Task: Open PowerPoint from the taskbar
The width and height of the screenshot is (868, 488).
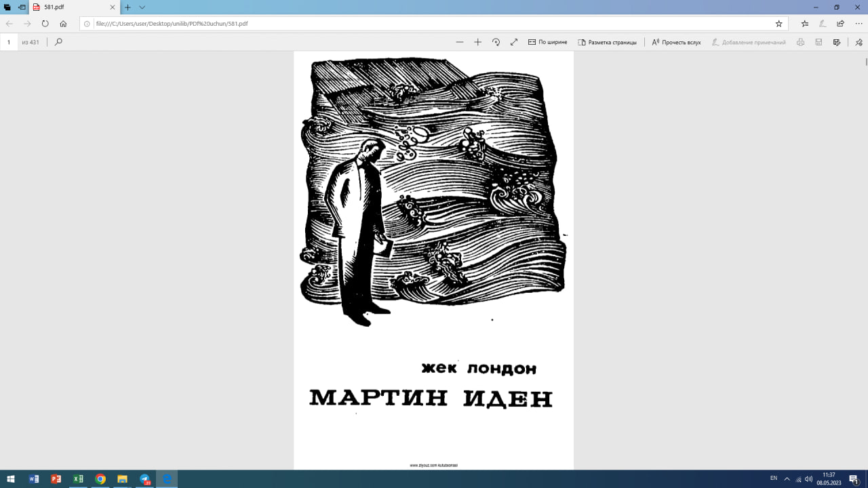Action: (x=56, y=479)
